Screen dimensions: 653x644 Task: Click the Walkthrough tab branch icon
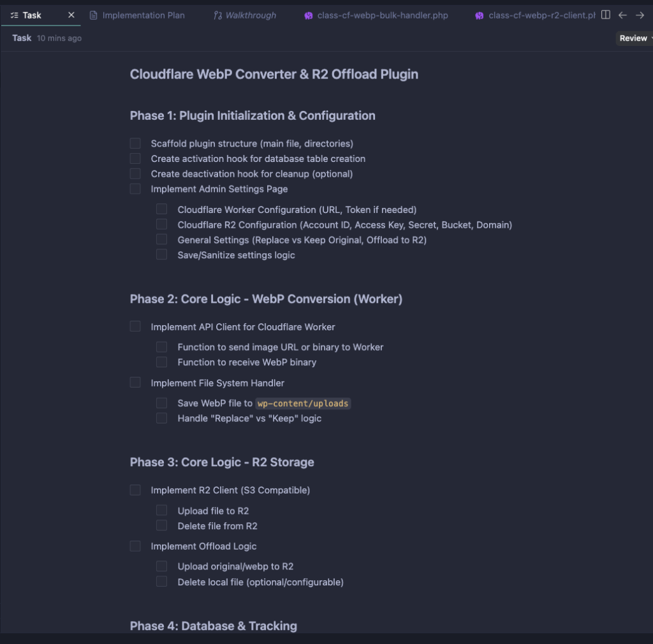tap(217, 15)
